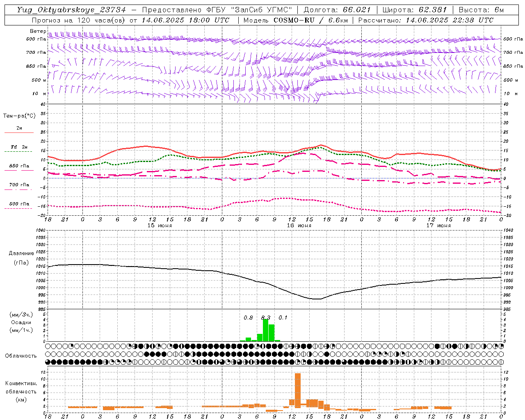Click the Тем-ра(°C) axis title
This screenshot has height=420, width=525.
coord(19,116)
